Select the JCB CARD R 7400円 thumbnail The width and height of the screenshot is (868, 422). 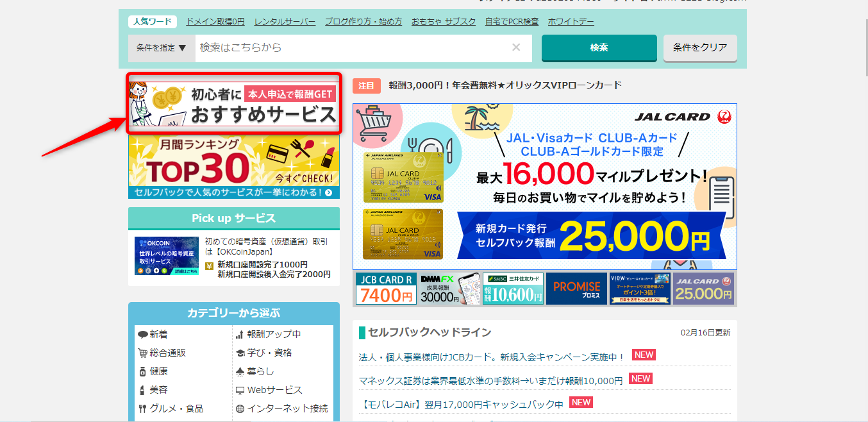coord(385,289)
